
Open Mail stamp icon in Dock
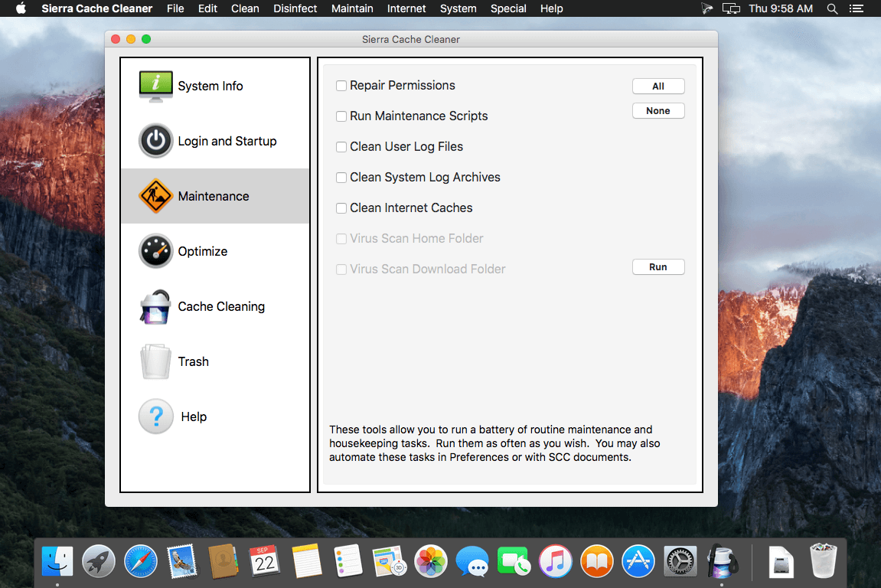point(182,561)
